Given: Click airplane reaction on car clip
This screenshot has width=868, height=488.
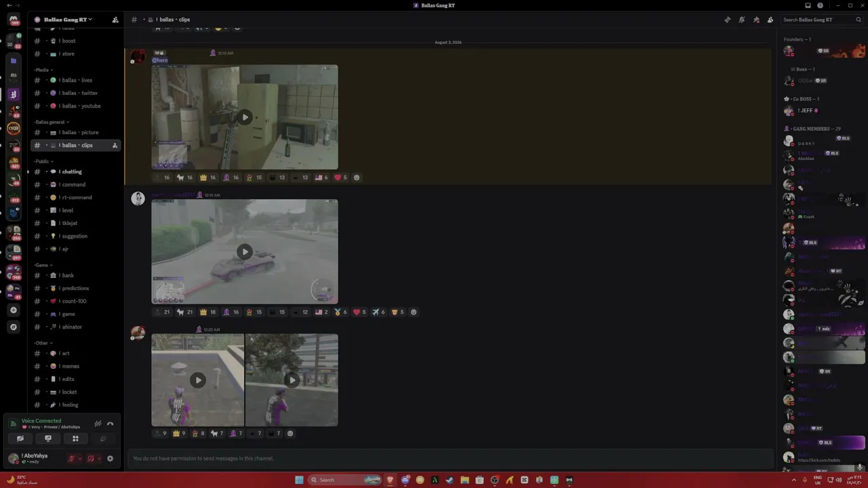Looking at the screenshot, I should (x=378, y=312).
